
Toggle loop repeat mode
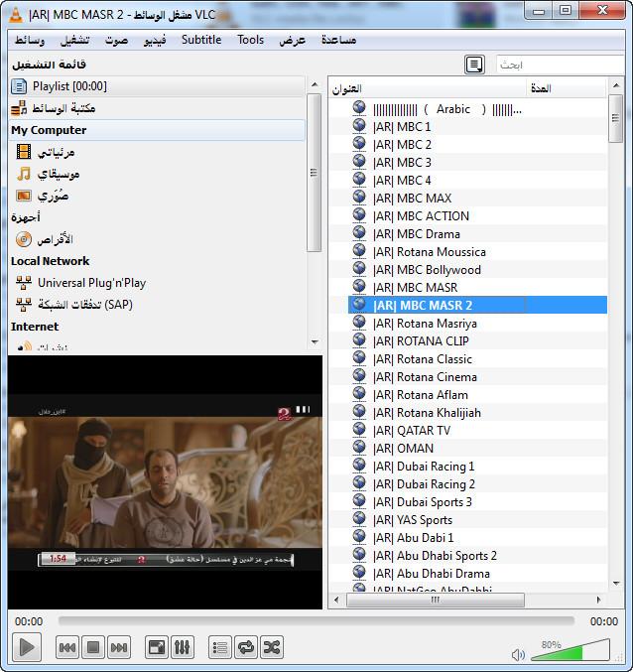246,647
